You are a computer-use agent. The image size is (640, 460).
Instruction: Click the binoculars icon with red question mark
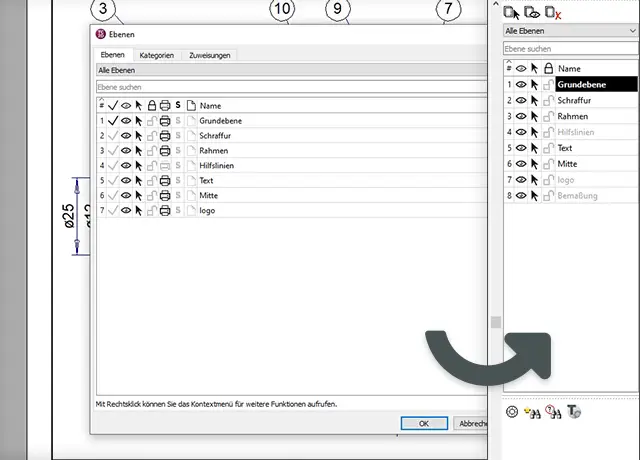tap(554, 412)
